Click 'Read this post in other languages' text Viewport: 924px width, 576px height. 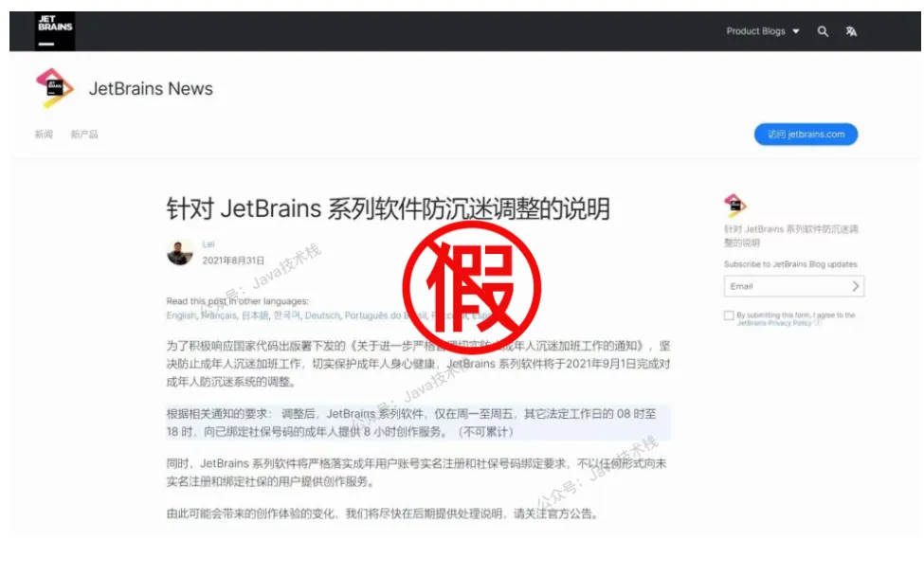click(x=238, y=301)
